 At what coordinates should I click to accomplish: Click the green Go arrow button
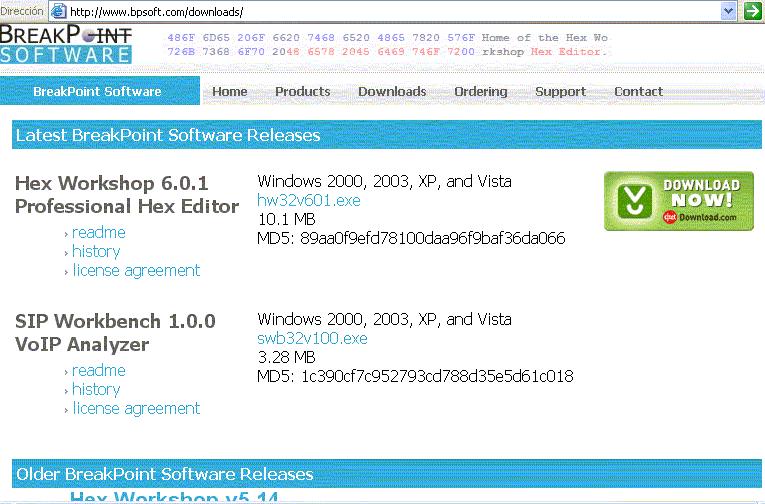pyautogui.click(x=753, y=11)
